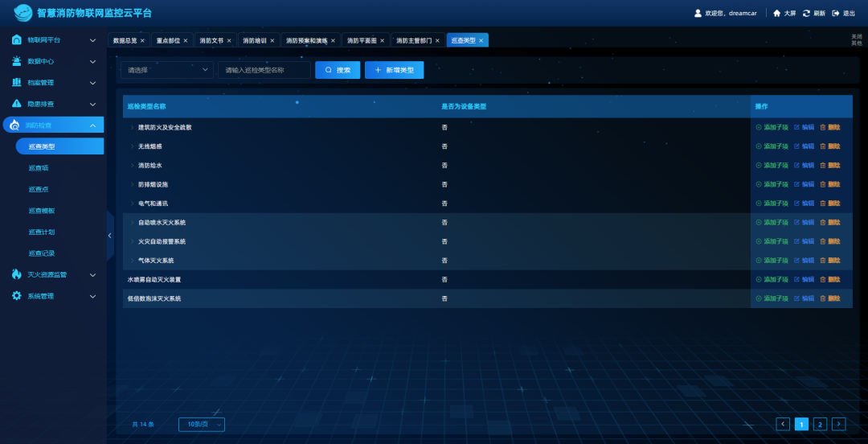Open the 请选择 dropdown
Screen dimensions: 868x444
(x=166, y=70)
